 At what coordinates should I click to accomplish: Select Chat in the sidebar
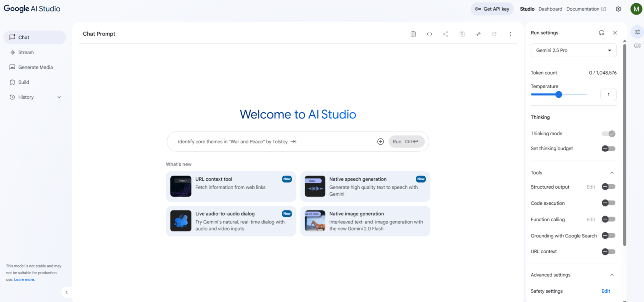[35, 37]
